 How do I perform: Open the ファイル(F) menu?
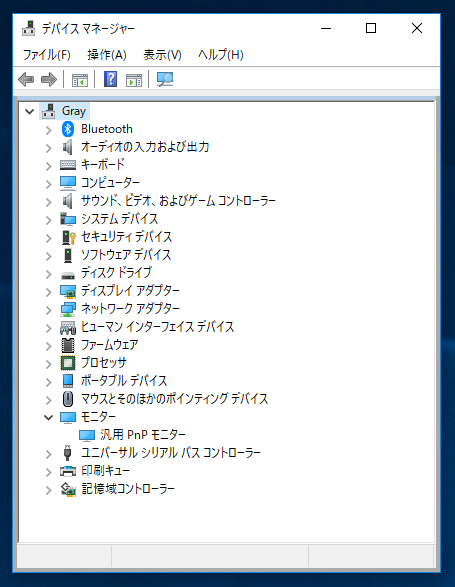(x=47, y=55)
